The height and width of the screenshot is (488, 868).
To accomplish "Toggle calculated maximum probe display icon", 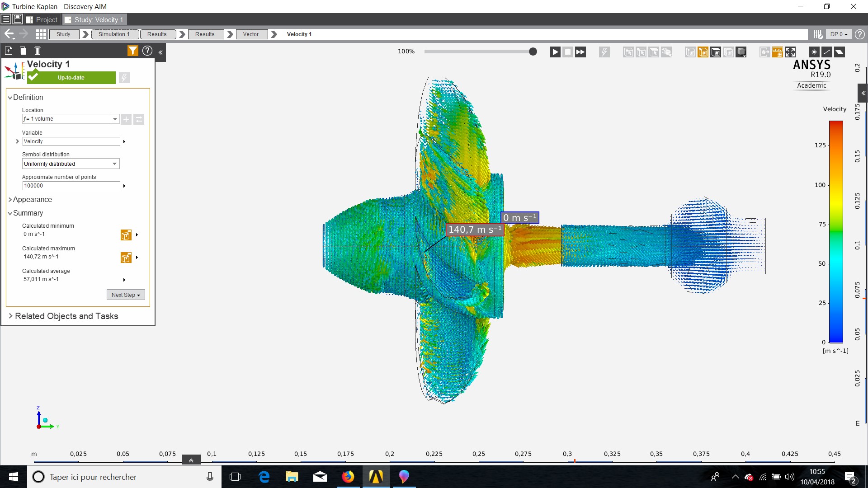I will [126, 258].
